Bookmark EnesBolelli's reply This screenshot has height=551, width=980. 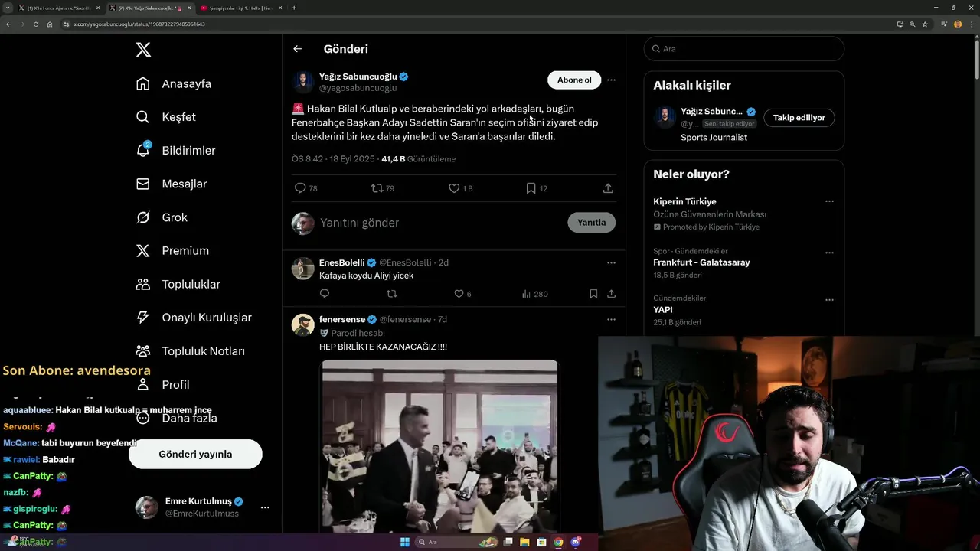coord(593,294)
